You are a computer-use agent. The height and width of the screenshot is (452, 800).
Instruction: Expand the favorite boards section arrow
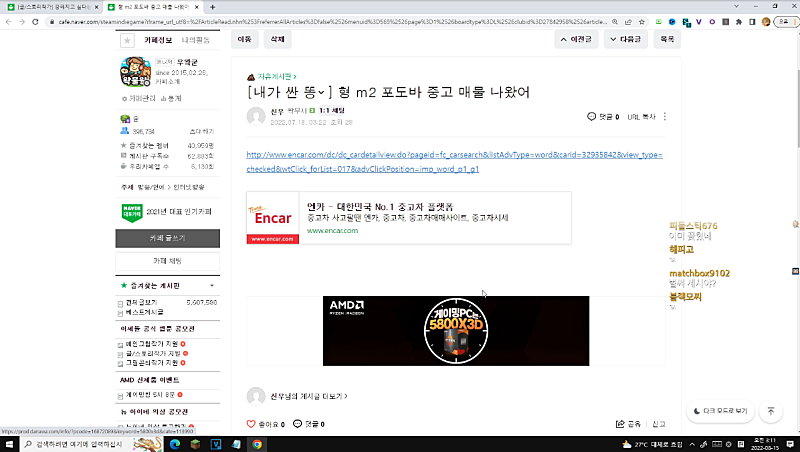tap(212, 286)
